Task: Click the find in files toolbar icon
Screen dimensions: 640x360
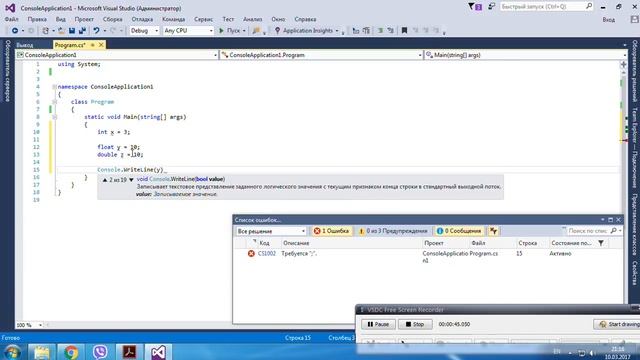Action: [256, 31]
